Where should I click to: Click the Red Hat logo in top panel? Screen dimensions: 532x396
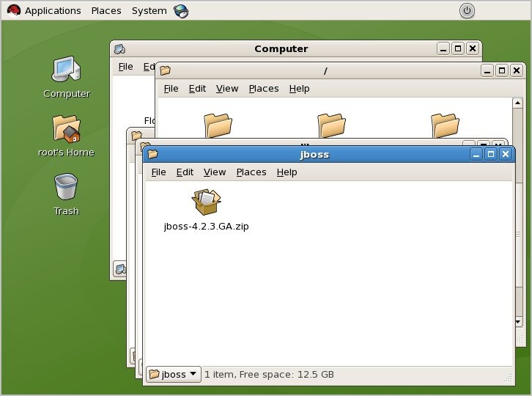point(14,10)
